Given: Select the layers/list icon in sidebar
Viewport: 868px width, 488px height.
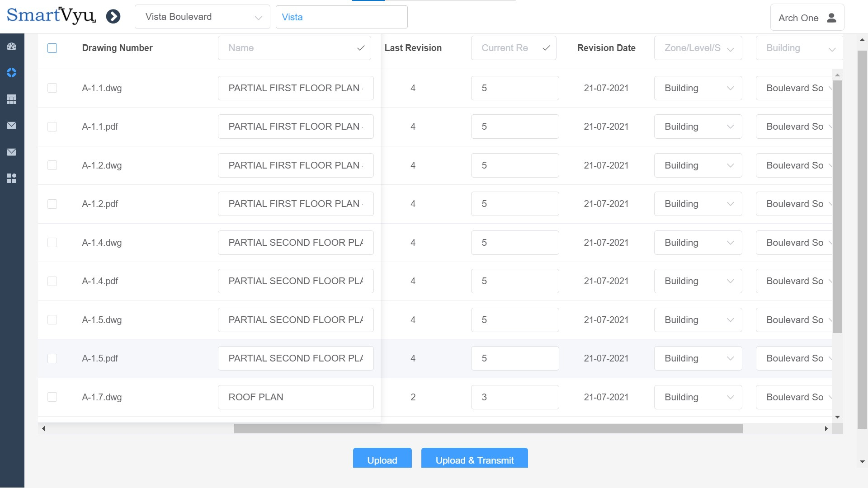Looking at the screenshot, I should (x=11, y=99).
